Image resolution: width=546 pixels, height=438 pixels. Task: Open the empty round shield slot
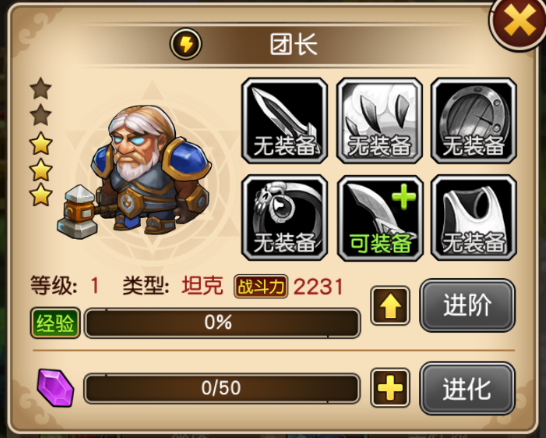point(474,121)
